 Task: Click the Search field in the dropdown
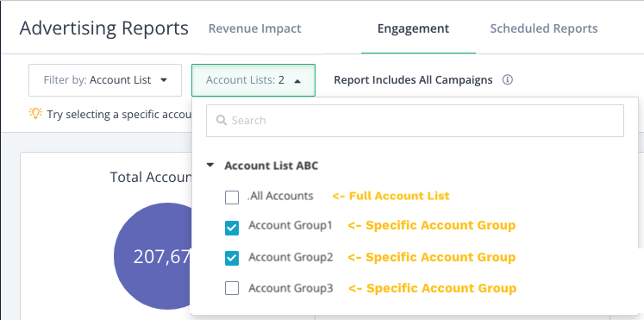pos(415,121)
